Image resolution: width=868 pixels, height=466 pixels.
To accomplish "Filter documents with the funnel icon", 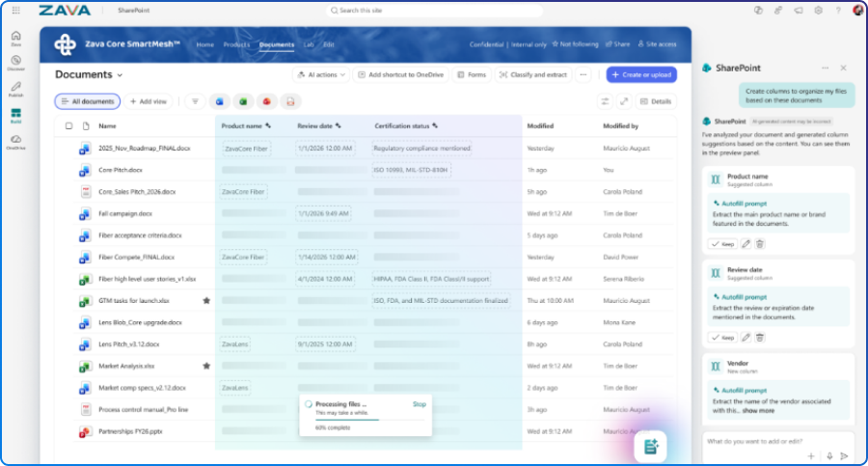I will tap(195, 101).
